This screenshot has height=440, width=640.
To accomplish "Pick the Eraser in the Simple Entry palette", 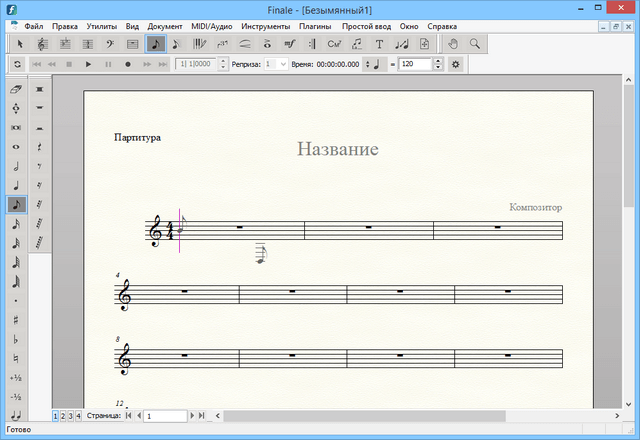I will [17, 89].
